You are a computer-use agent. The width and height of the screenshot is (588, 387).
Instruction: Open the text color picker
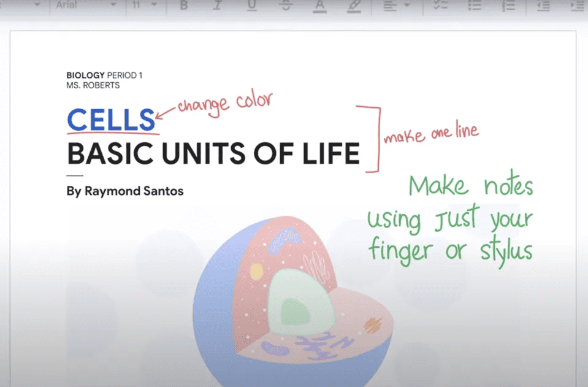(x=319, y=6)
